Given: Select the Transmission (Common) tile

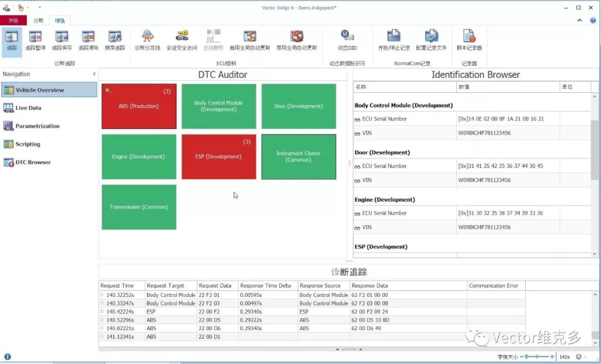Looking at the screenshot, I should [x=139, y=207].
